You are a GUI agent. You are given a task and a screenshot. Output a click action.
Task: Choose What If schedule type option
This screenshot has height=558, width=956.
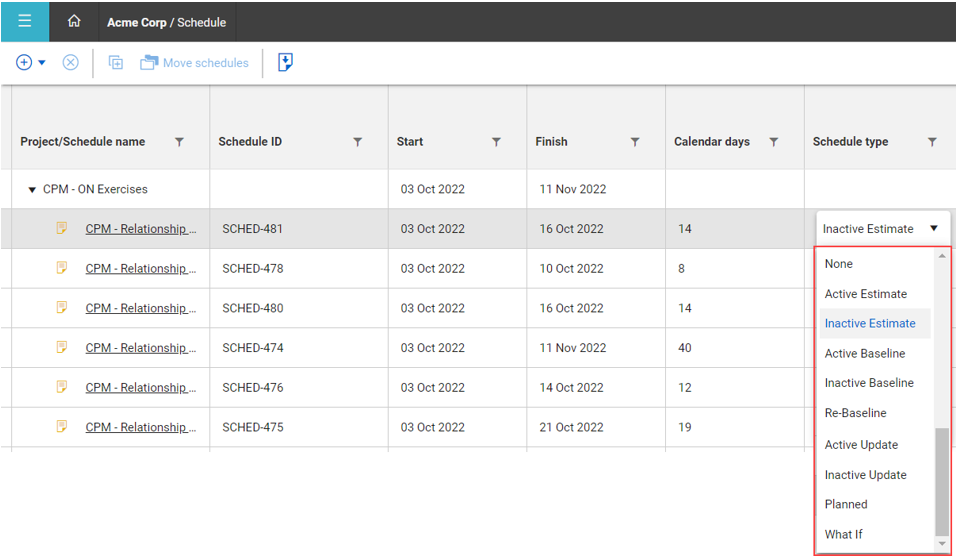[x=843, y=534]
